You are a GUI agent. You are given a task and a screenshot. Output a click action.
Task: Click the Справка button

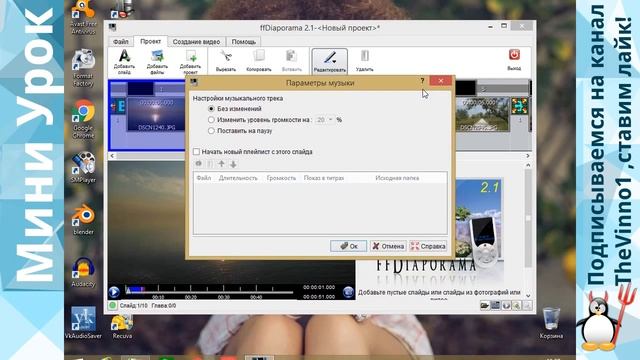(428, 246)
